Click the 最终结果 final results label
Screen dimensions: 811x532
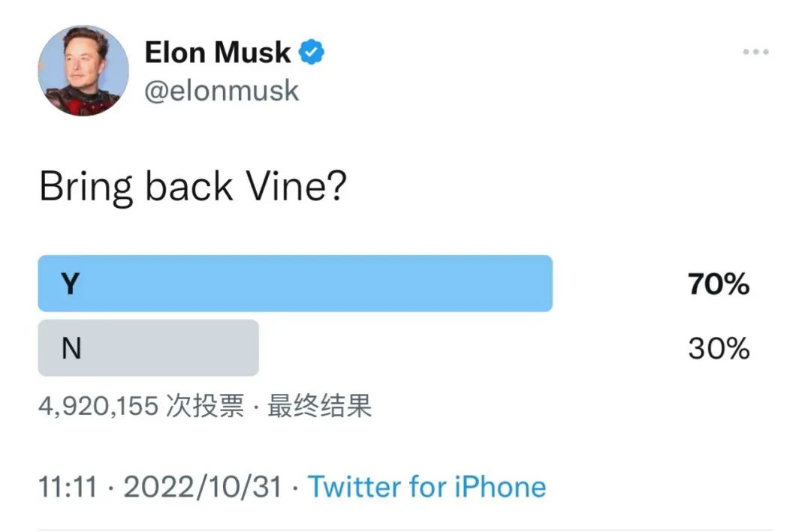pos(320,407)
